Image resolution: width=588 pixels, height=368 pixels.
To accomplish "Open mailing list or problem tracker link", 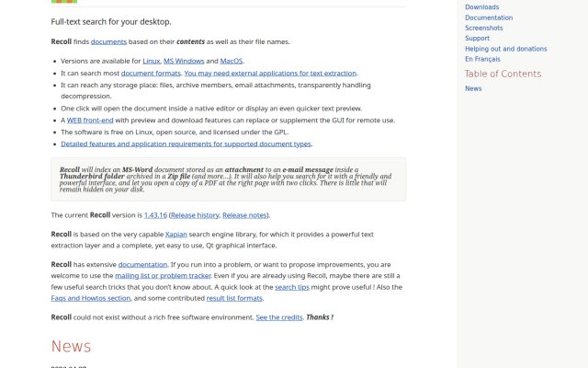I will pos(163,276).
